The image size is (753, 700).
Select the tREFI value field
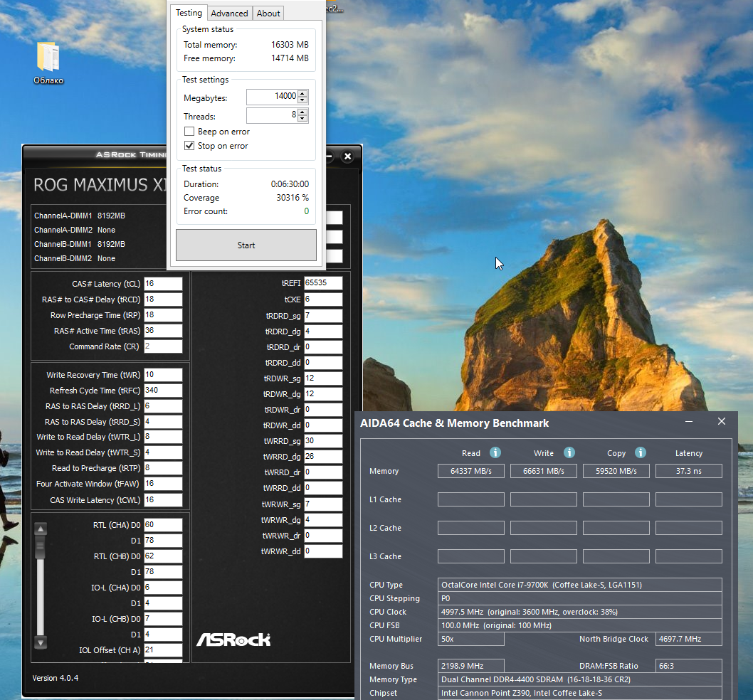(323, 283)
